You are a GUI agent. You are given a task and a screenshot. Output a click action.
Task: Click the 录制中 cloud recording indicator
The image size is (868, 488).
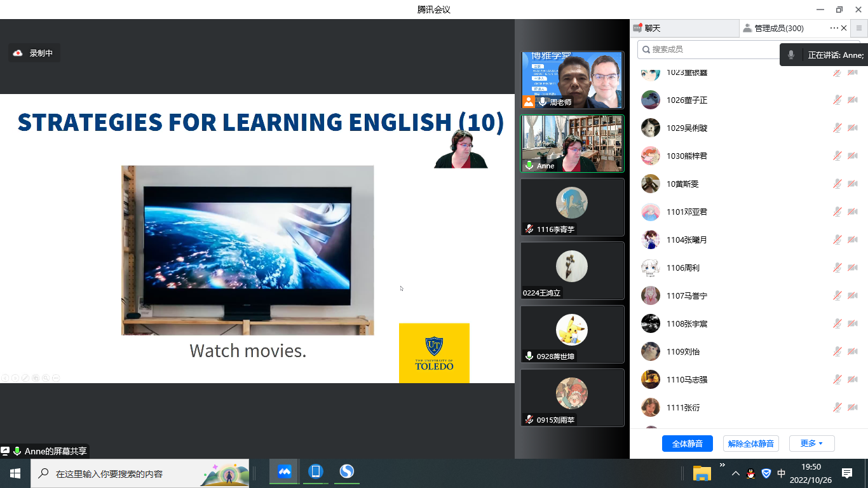pos(34,53)
